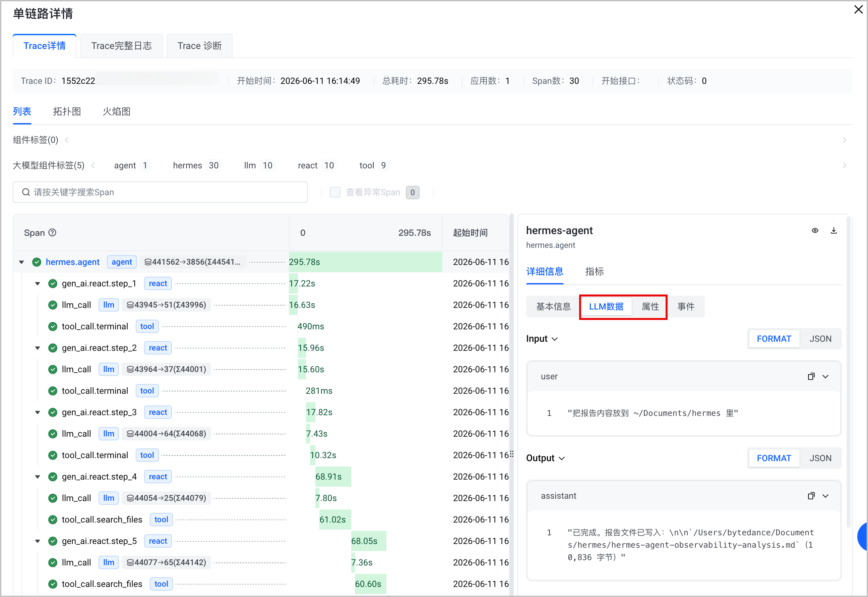868x597 pixels.
Task: Open the Trace 诊断 tab
Action: (x=200, y=46)
